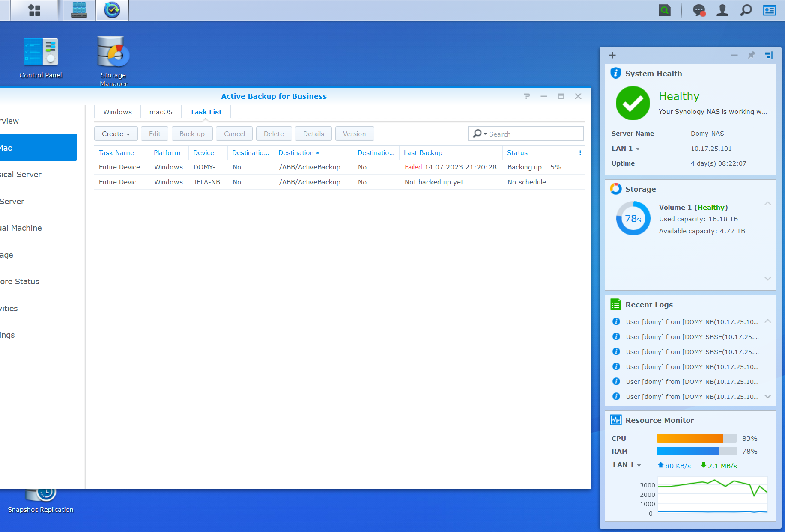This screenshot has width=785, height=532.
Task: Click the CPU 83% usage bar
Action: (x=696, y=438)
